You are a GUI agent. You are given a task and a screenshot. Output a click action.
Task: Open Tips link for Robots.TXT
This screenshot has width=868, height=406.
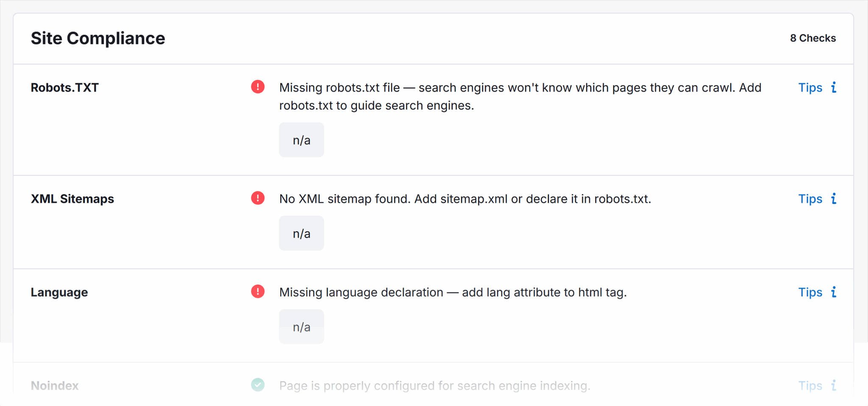pos(810,88)
